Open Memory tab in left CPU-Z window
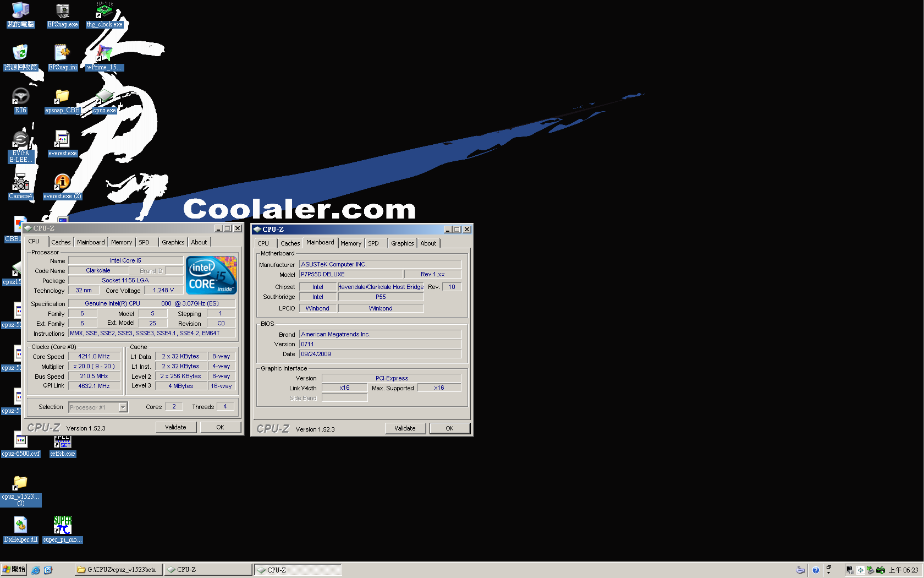This screenshot has width=924, height=578. tap(122, 242)
